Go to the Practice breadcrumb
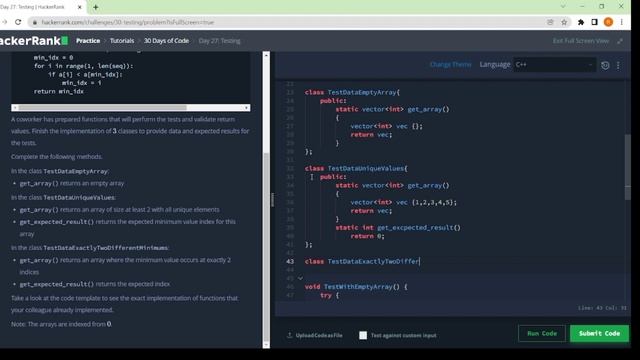This screenshot has height=360, width=640. (x=88, y=41)
